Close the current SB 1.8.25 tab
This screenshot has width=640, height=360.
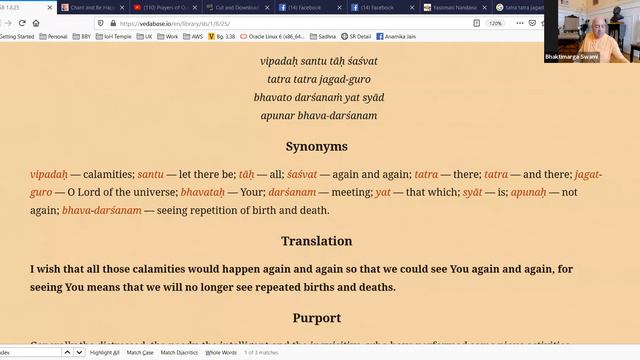[x=50, y=7]
